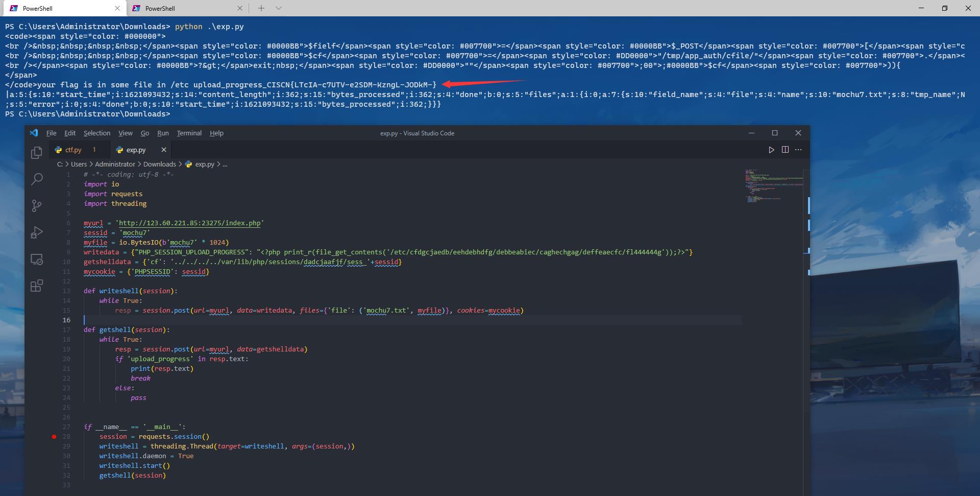
Task: Maximize the VS Code window
Action: (775, 133)
